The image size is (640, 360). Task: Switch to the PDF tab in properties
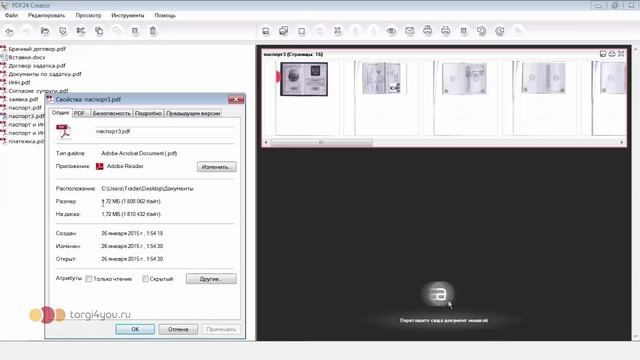click(81, 113)
